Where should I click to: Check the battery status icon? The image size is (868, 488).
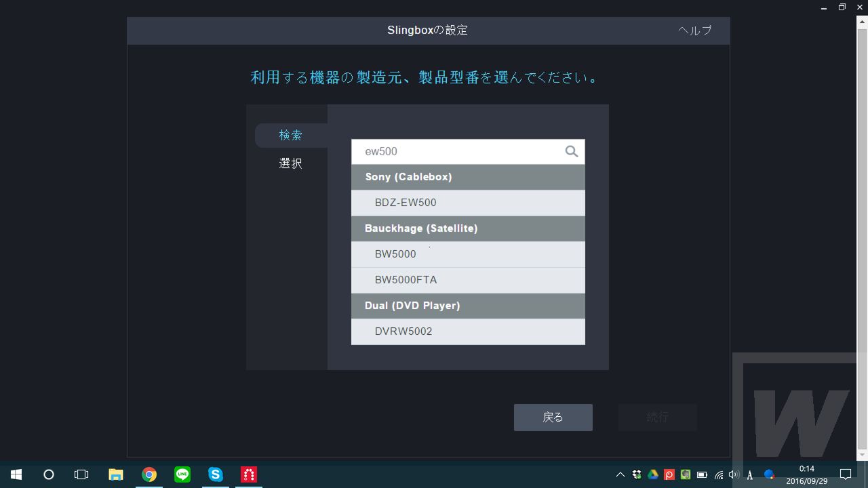tap(702, 474)
